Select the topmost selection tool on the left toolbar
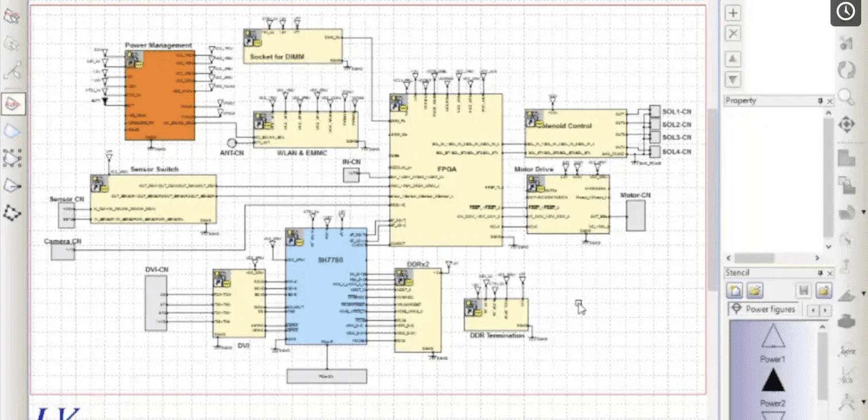The width and height of the screenshot is (868, 420). click(x=13, y=16)
